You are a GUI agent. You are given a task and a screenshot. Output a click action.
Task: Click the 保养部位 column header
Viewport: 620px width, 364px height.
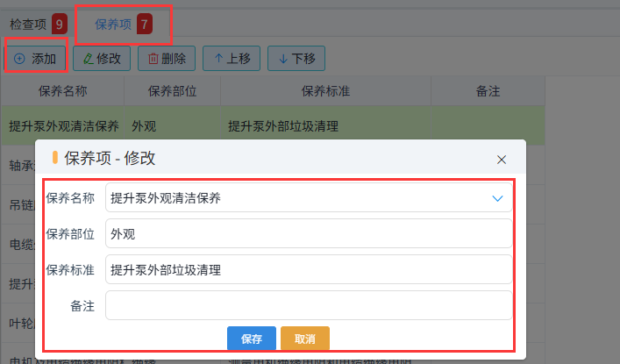tap(173, 91)
